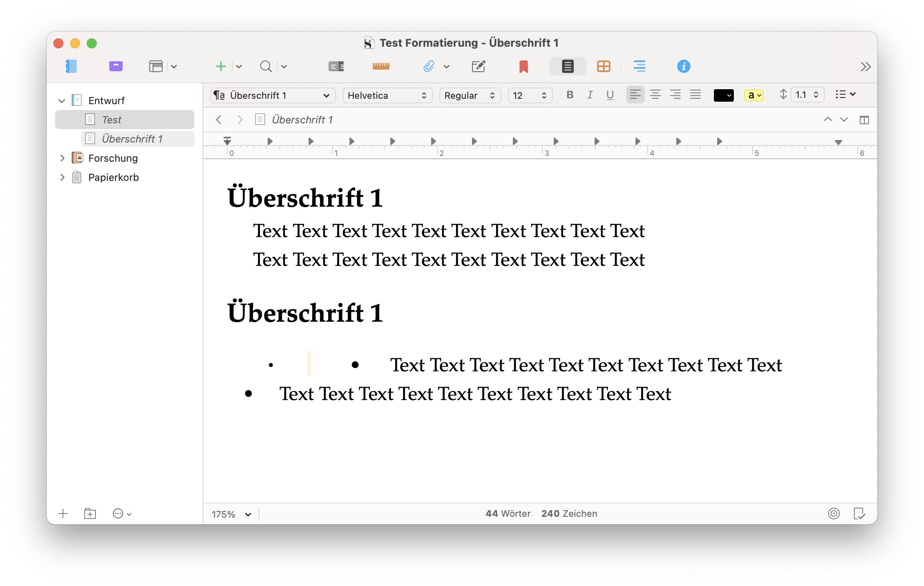Toggle Bold formatting

point(570,95)
